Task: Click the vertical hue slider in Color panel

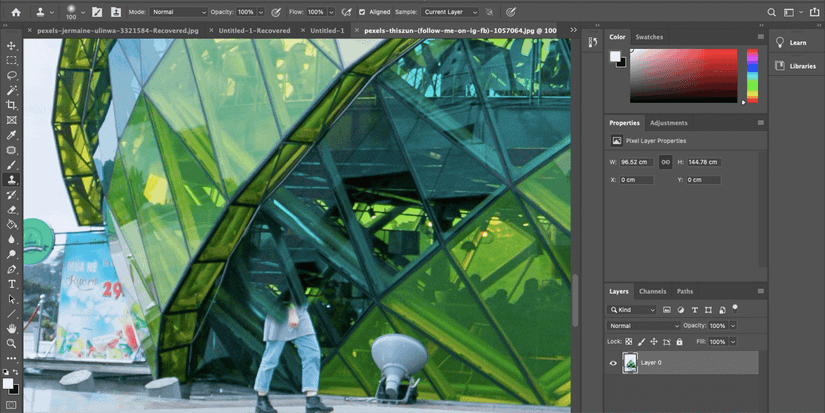Action: click(x=753, y=75)
